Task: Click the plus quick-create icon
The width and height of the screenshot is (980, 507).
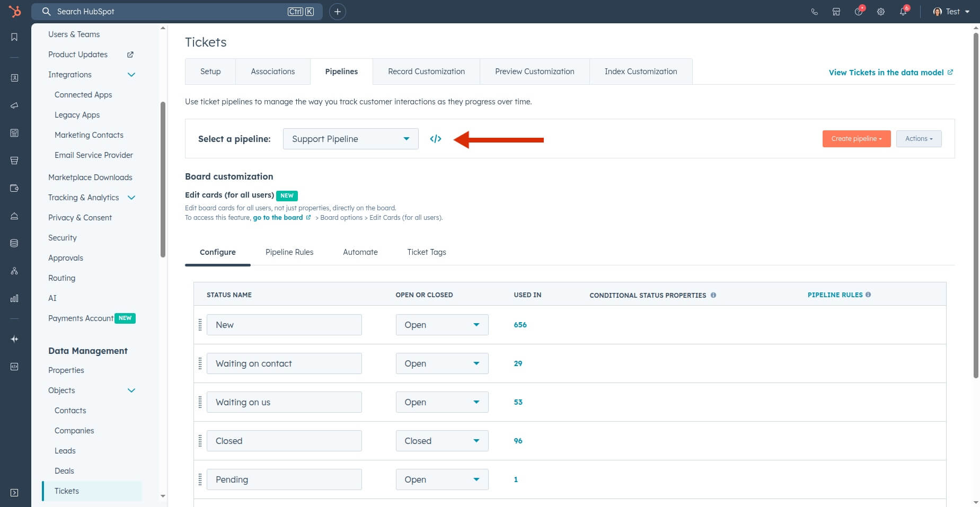Action: 338,12
